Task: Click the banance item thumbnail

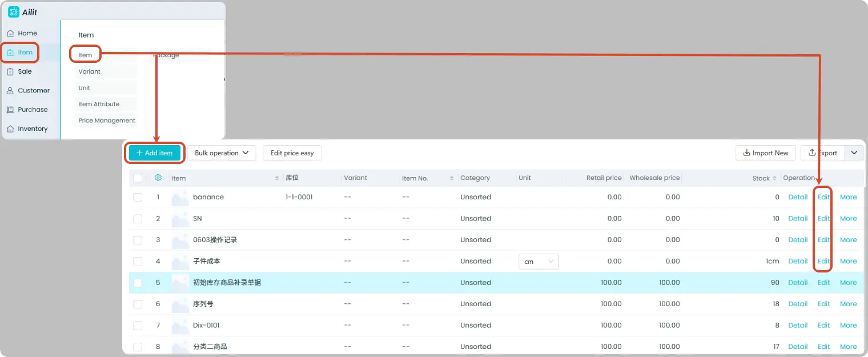Action: pos(180,197)
